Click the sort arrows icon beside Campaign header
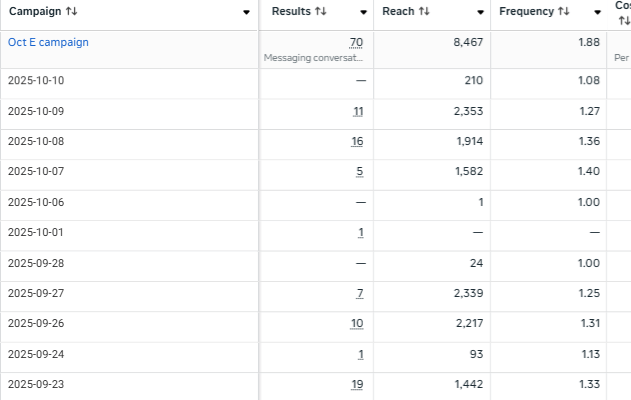Viewport: 631px width, 400px height. click(70, 12)
